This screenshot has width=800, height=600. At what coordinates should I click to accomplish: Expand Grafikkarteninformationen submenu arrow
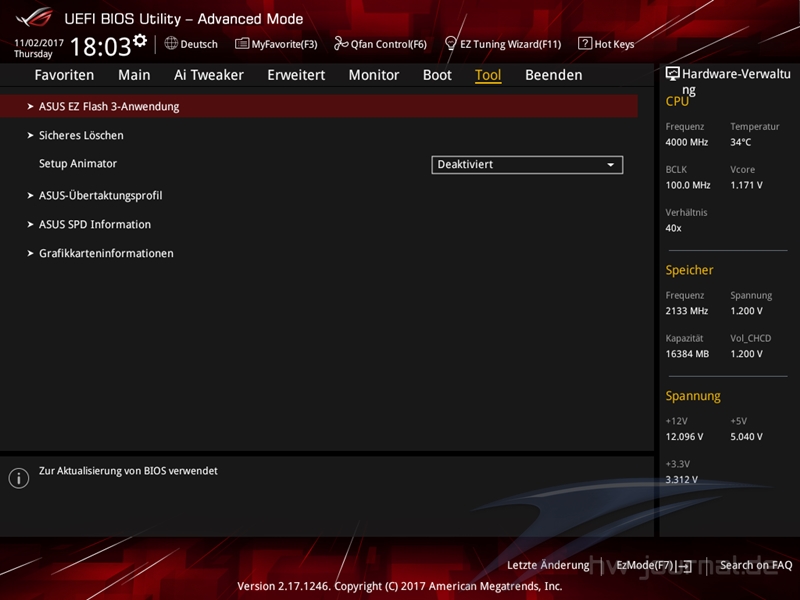[x=30, y=253]
